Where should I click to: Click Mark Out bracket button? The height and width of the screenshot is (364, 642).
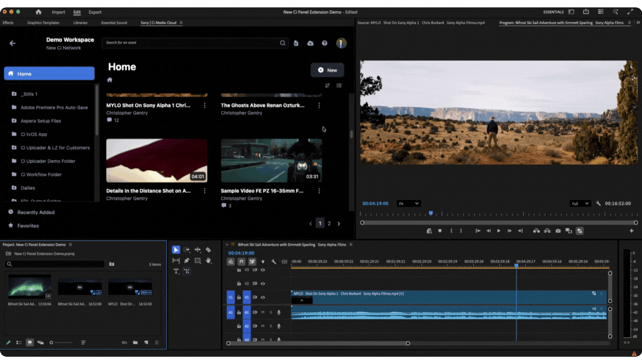tap(461, 231)
